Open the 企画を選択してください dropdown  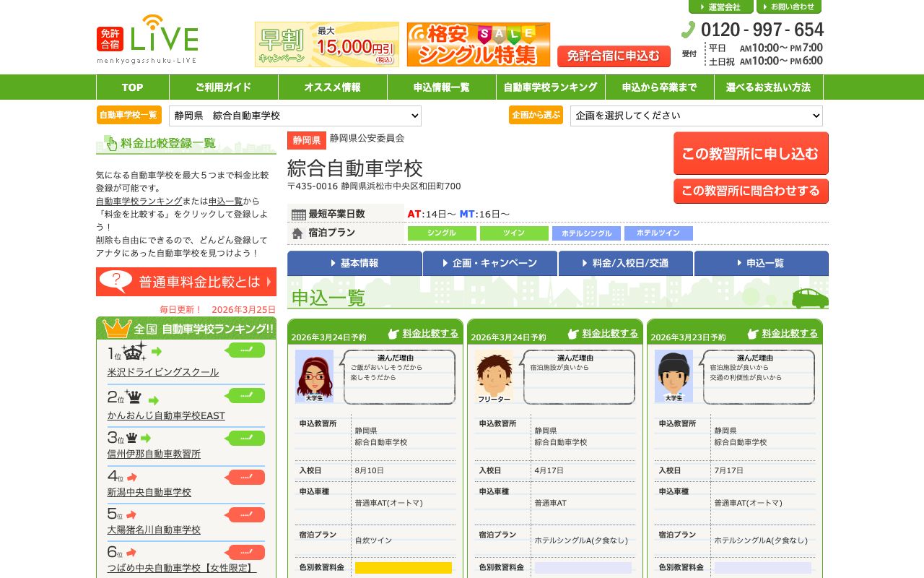[x=696, y=116]
